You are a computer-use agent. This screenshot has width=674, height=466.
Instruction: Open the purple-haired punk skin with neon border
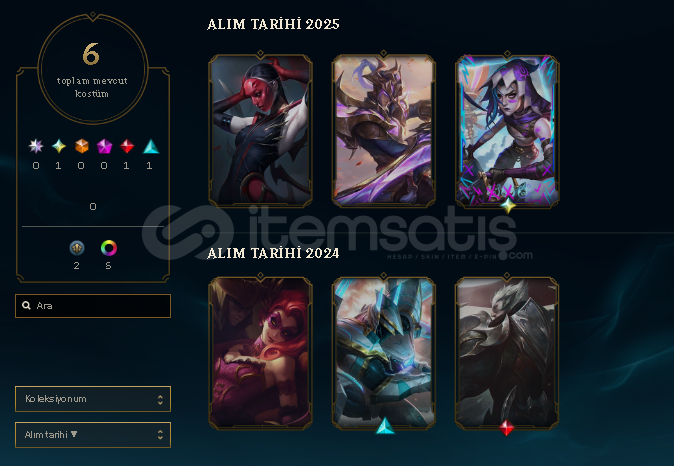point(507,130)
